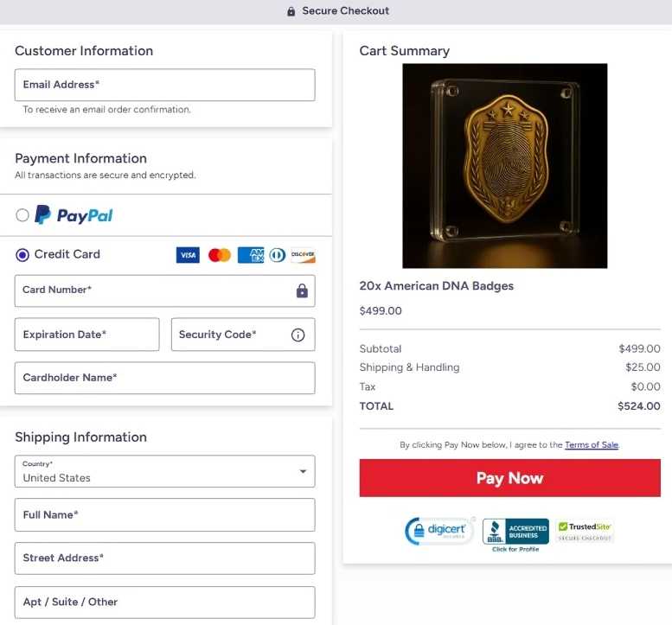The width and height of the screenshot is (672, 625).
Task: Click the Discover card icon
Action: click(303, 255)
